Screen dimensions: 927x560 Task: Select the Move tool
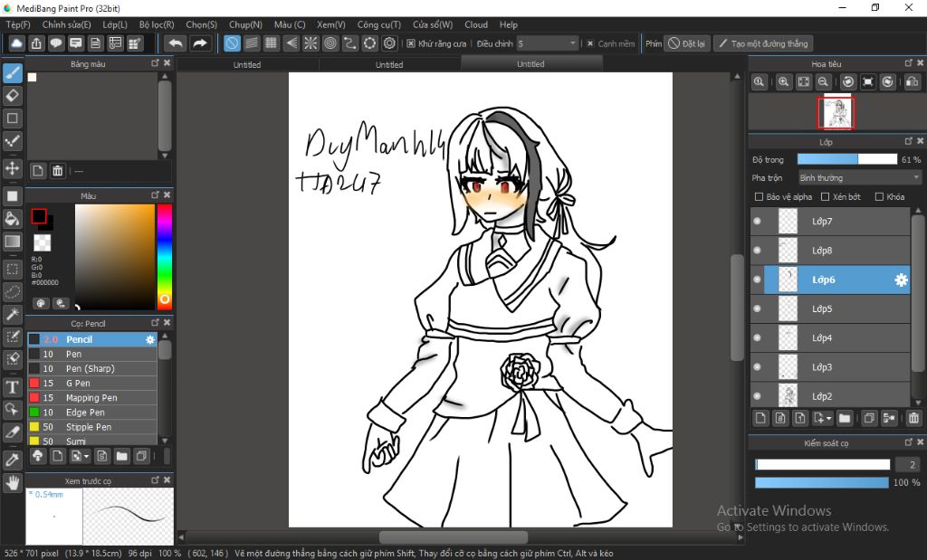coord(13,168)
